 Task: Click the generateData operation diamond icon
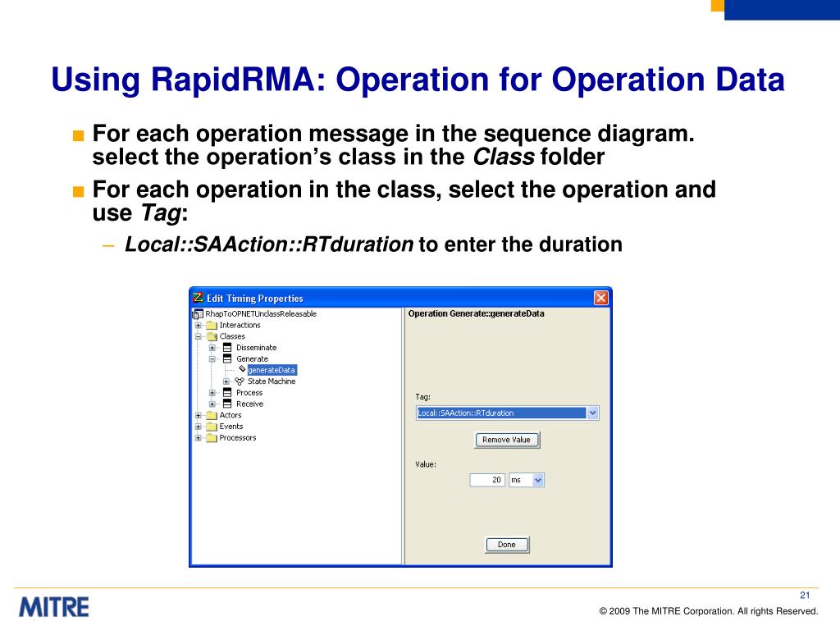point(242,369)
